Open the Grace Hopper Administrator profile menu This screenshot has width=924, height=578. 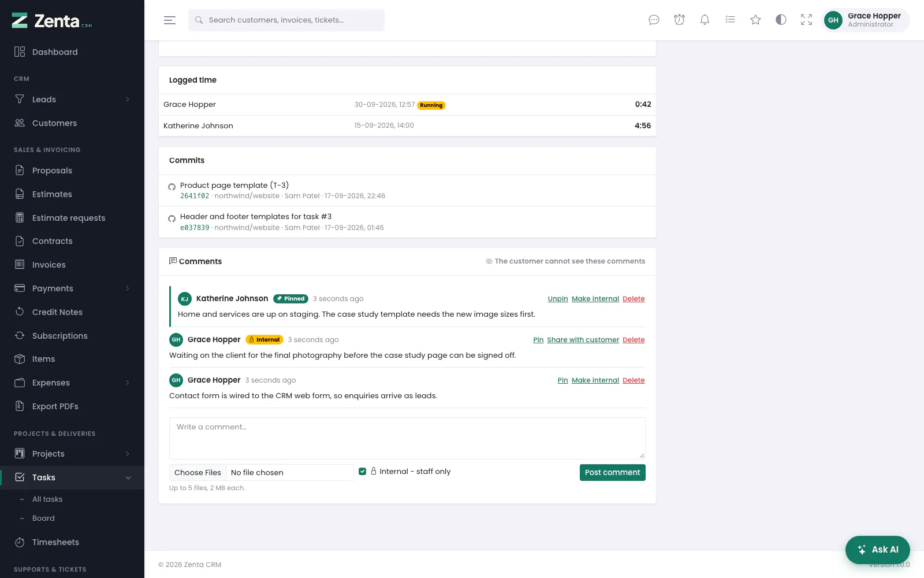click(x=866, y=20)
